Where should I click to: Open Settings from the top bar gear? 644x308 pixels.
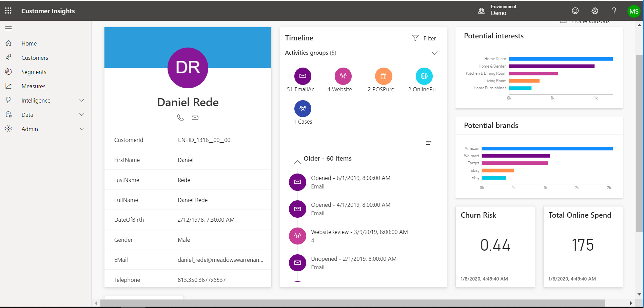point(594,11)
